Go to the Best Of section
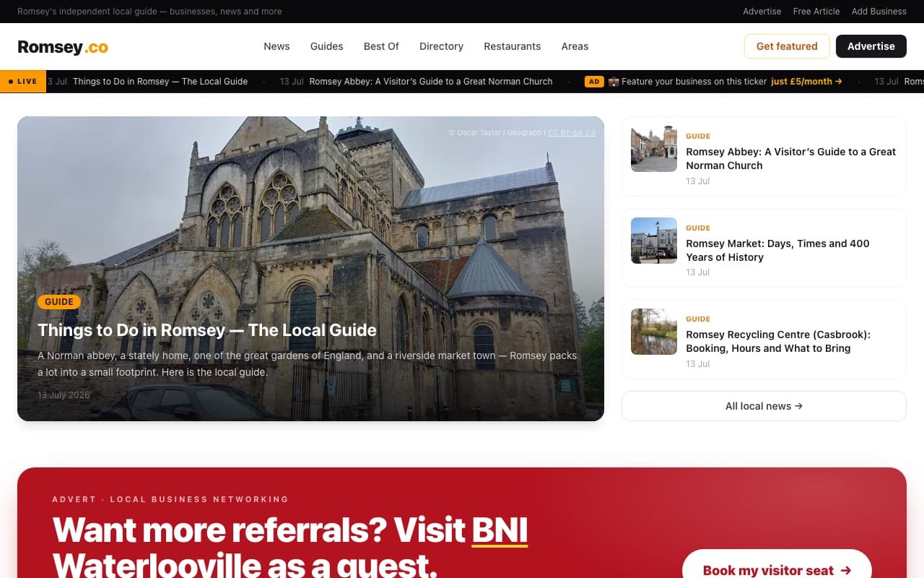 381,46
